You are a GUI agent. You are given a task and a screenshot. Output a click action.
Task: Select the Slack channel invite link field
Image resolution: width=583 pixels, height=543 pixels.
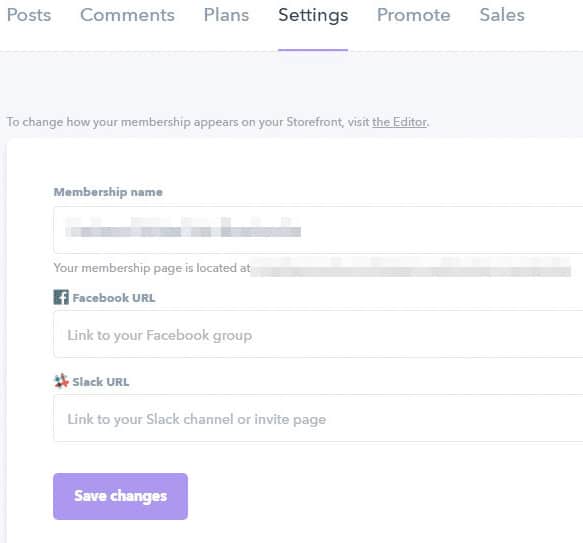point(318,418)
